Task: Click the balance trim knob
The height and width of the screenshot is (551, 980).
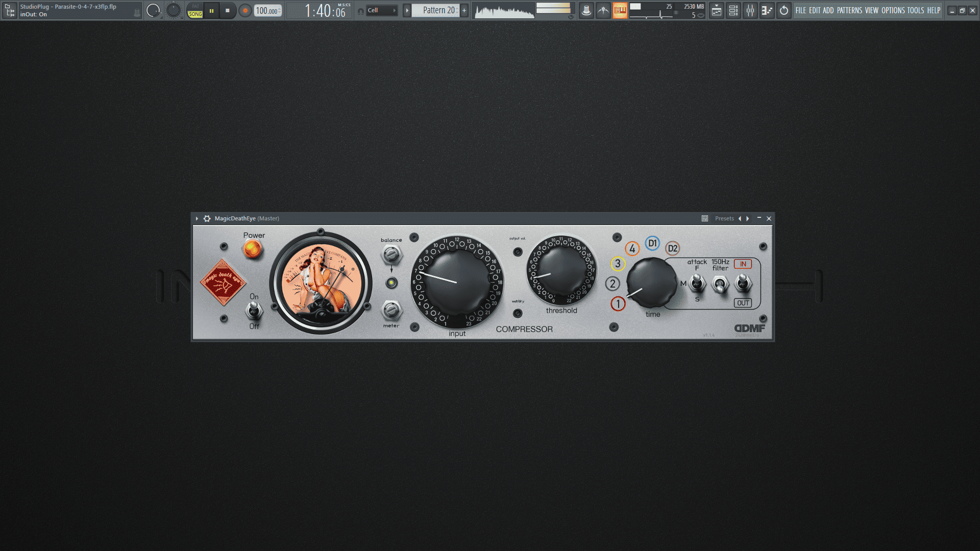Action: coord(391,254)
